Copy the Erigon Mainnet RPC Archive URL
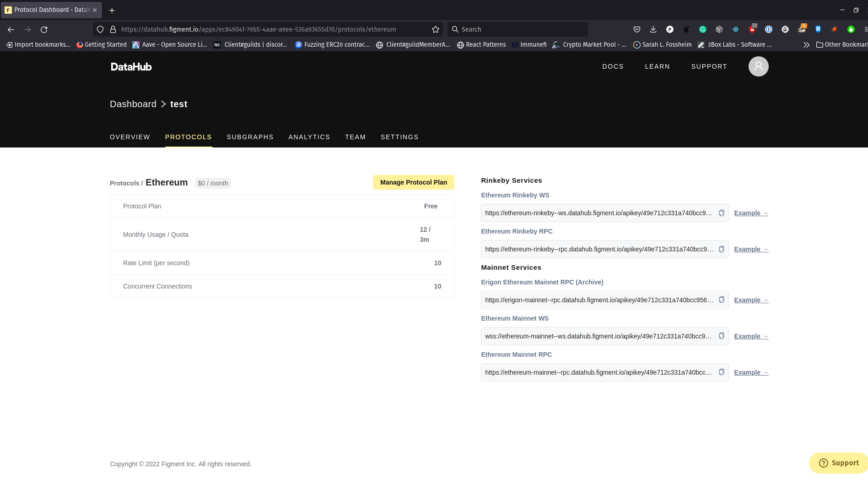868x480 pixels. pos(721,300)
